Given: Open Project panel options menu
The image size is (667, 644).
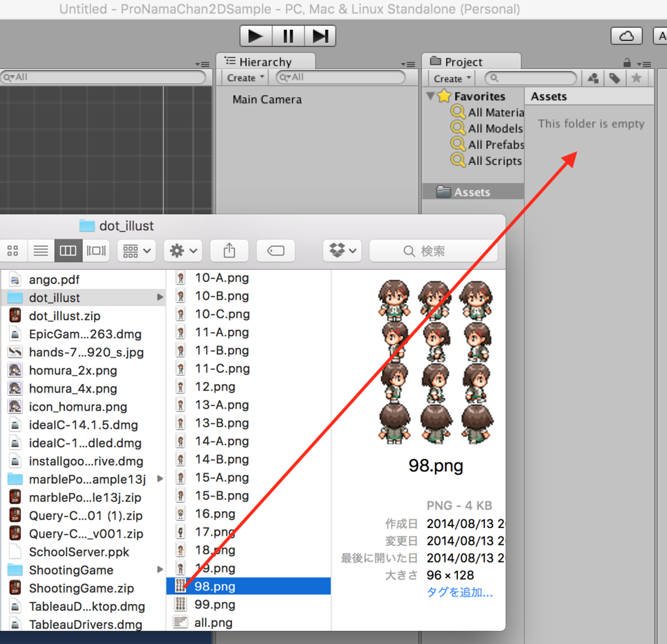Looking at the screenshot, I should coord(644,65).
